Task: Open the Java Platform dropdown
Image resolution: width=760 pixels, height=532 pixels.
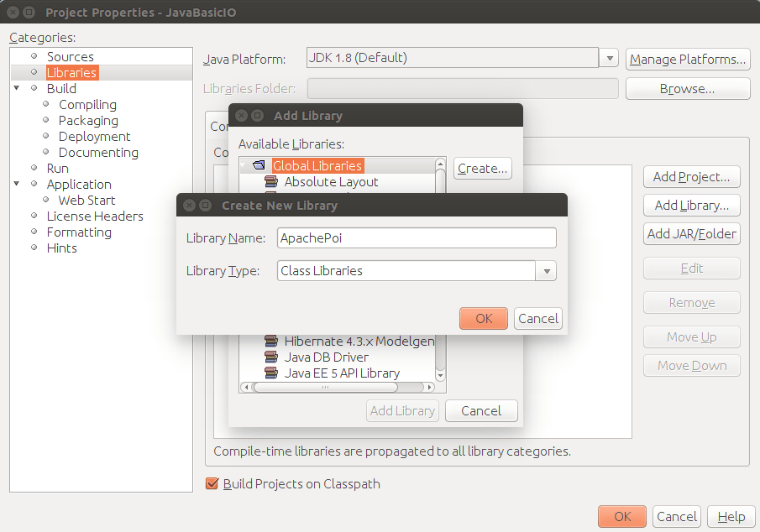Action: click(x=608, y=58)
